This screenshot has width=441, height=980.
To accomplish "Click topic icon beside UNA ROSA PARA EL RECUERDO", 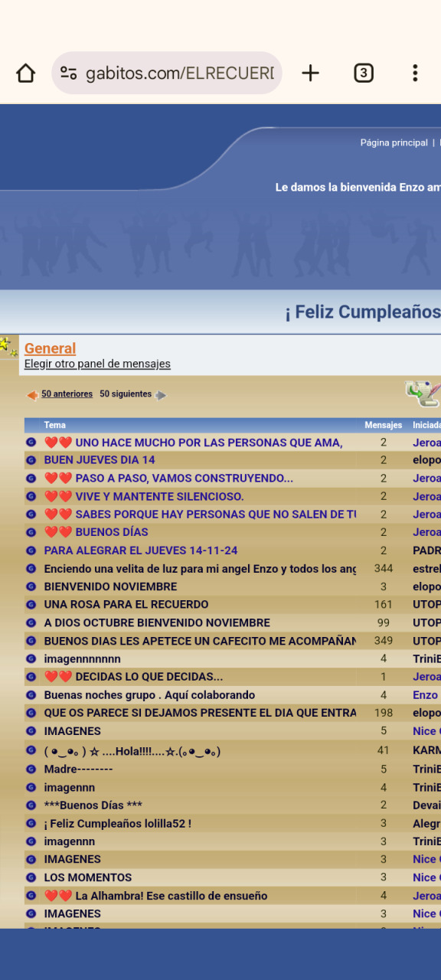I will coord(31,605).
